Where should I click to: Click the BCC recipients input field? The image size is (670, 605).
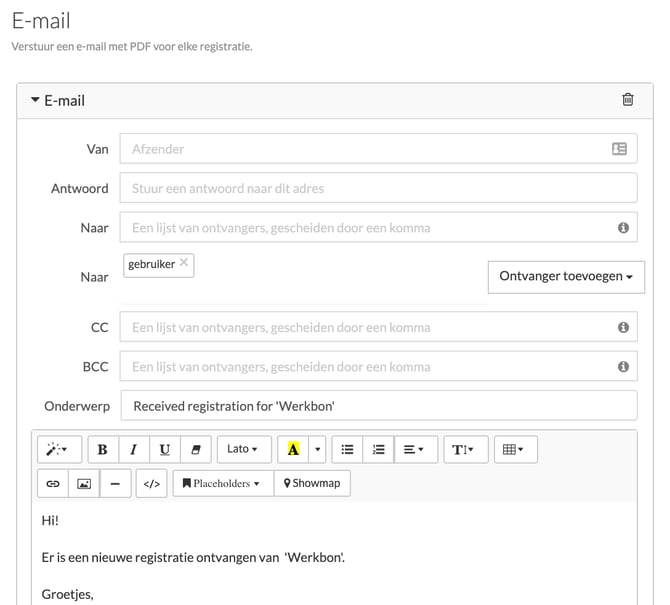(x=378, y=366)
